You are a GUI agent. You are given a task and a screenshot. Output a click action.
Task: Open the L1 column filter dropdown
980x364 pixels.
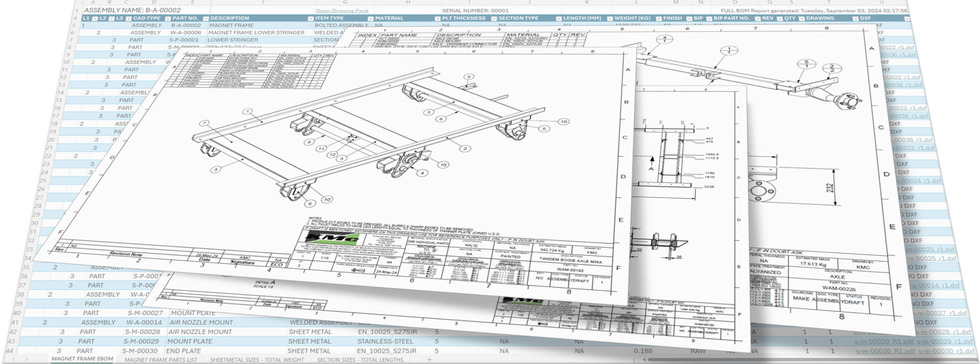pyautogui.click(x=94, y=18)
